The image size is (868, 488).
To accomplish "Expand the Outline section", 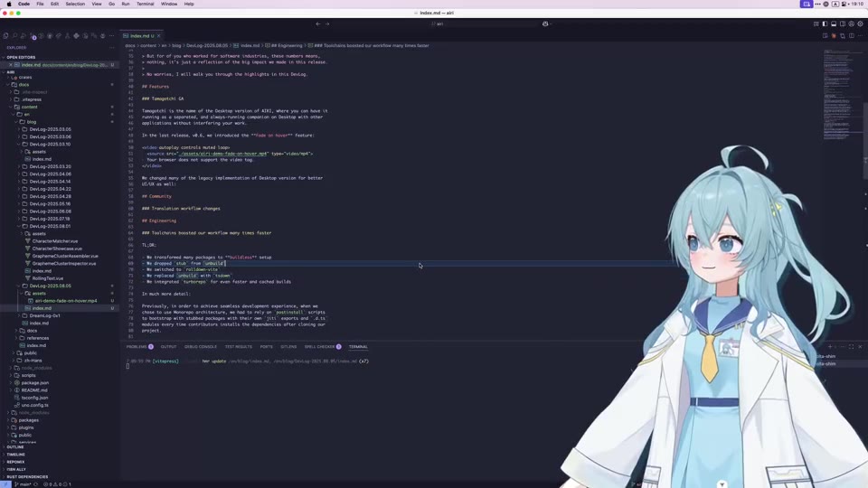I will pyautogui.click(x=15, y=447).
